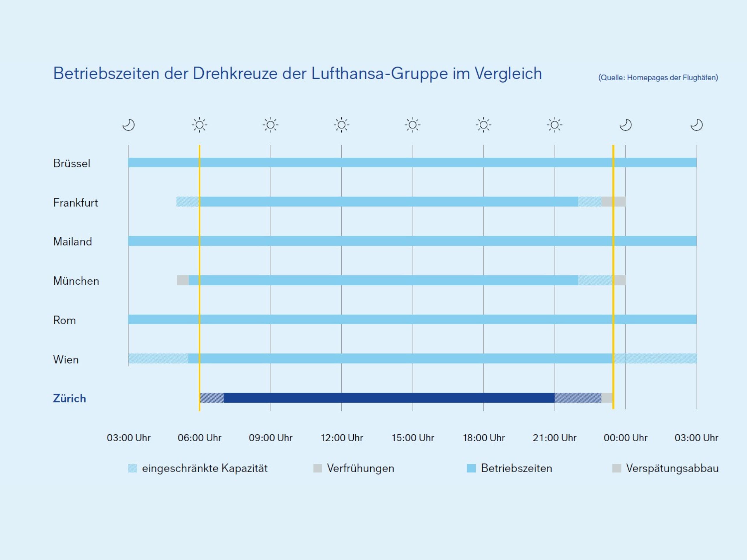Click the moon icon above 00:00 Uhr
The width and height of the screenshot is (747, 560).
point(625,125)
